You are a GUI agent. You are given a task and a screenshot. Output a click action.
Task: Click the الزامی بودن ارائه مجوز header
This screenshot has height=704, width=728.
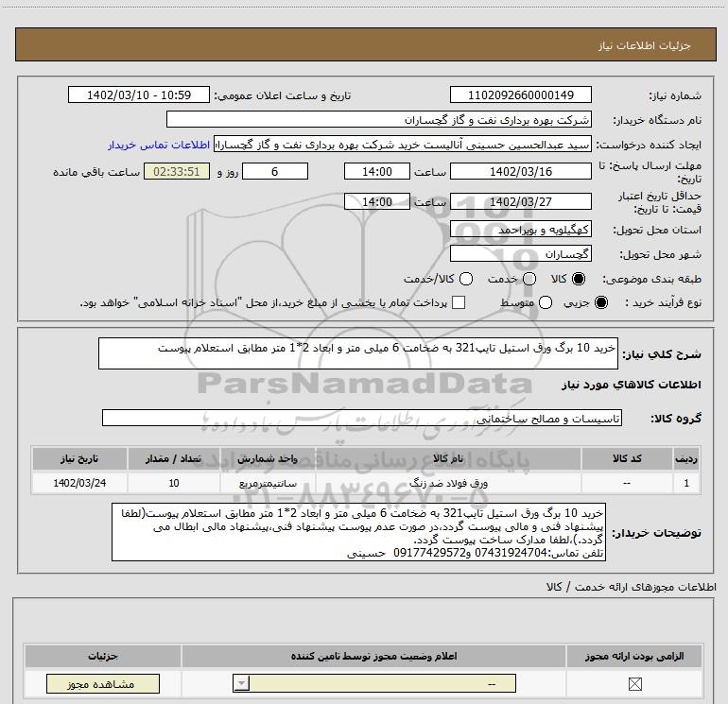pyautogui.click(x=634, y=656)
